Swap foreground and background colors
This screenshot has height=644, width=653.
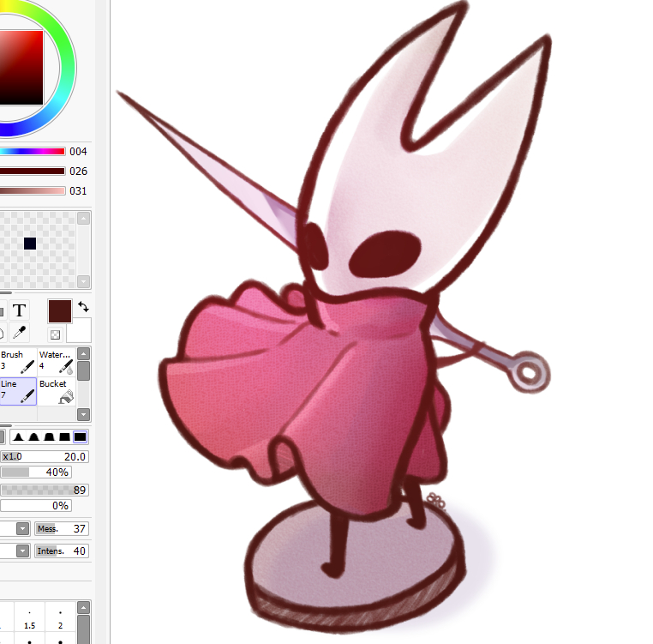[83, 306]
